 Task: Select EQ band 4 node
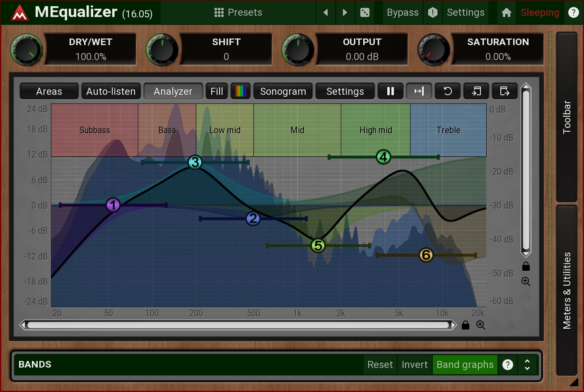pyautogui.click(x=384, y=157)
